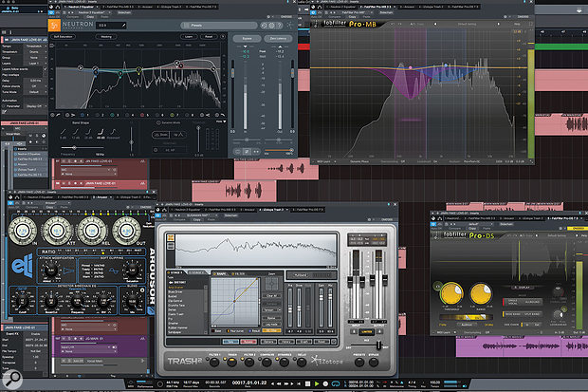Click the Delay value field in the inspector
This screenshot has width=588, height=392.
[36, 81]
